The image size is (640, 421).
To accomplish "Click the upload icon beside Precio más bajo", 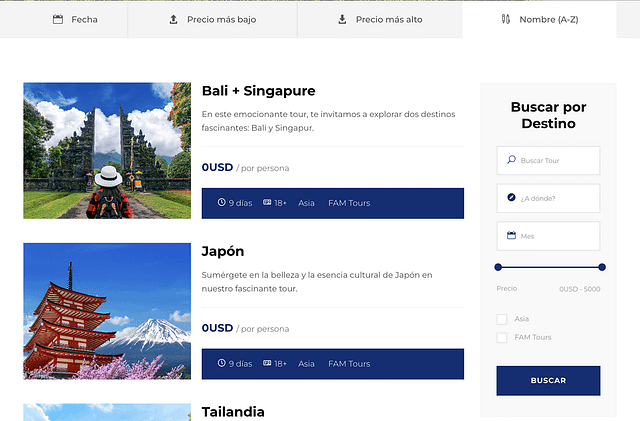I will click(x=173, y=19).
